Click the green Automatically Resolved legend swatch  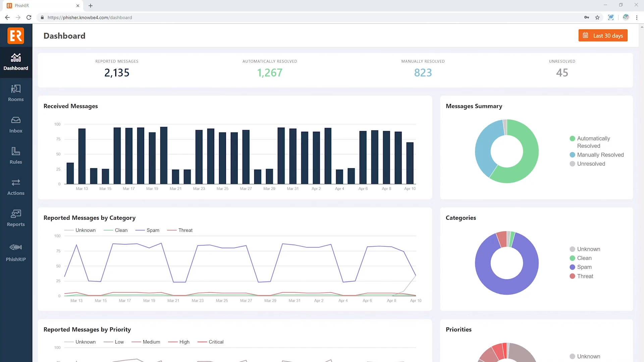(x=572, y=138)
